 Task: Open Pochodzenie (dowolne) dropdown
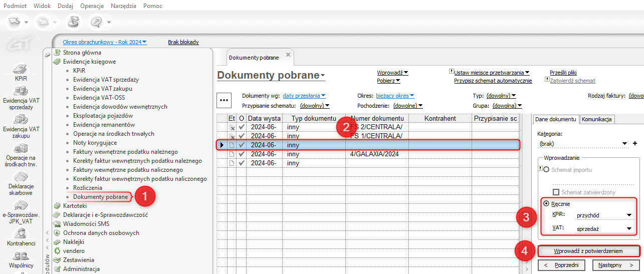click(408, 106)
